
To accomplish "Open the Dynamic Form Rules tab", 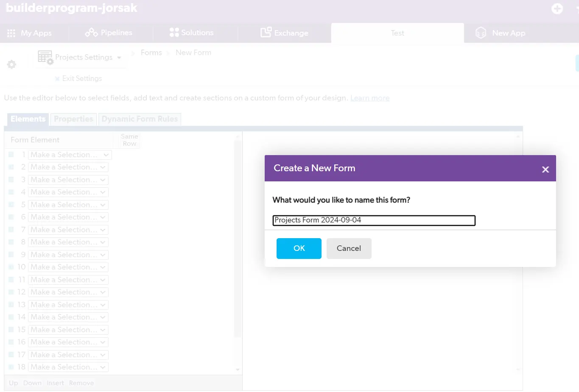I will pos(140,119).
